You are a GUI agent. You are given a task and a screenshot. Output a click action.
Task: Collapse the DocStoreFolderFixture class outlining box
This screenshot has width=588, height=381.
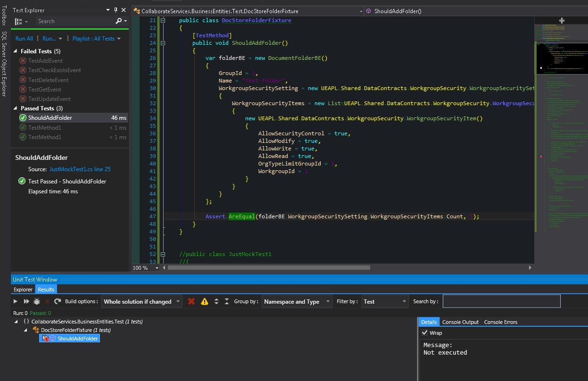(x=163, y=20)
